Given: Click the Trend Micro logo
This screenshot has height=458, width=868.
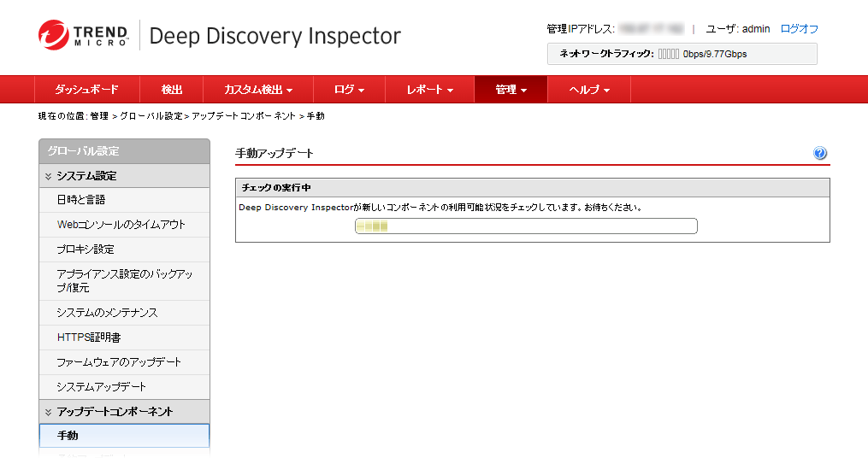Looking at the screenshot, I should (x=84, y=35).
